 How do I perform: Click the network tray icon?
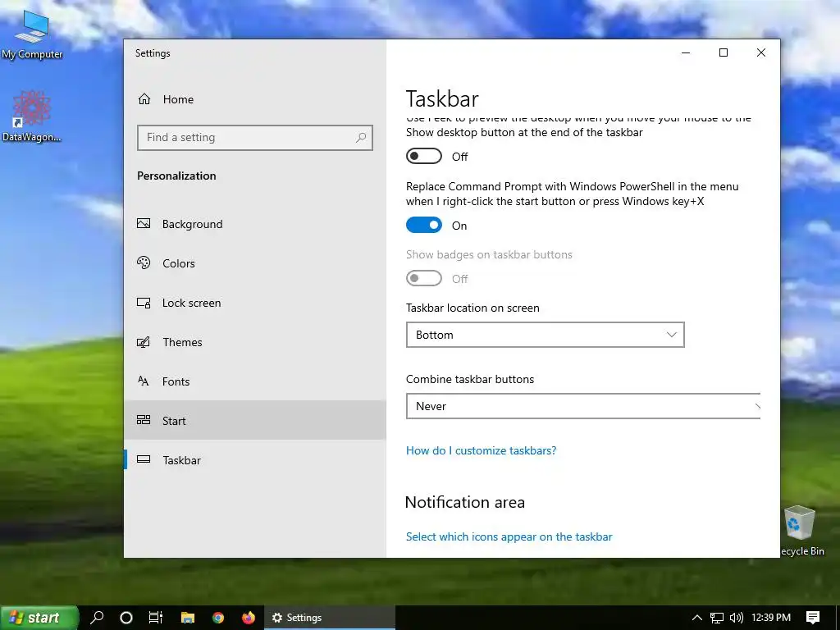pyautogui.click(x=717, y=618)
